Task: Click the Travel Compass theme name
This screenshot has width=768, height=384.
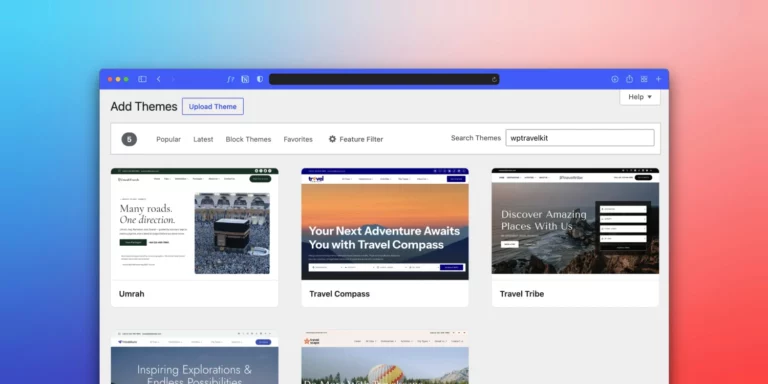Action: pyautogui.click(x=339, y=294)
